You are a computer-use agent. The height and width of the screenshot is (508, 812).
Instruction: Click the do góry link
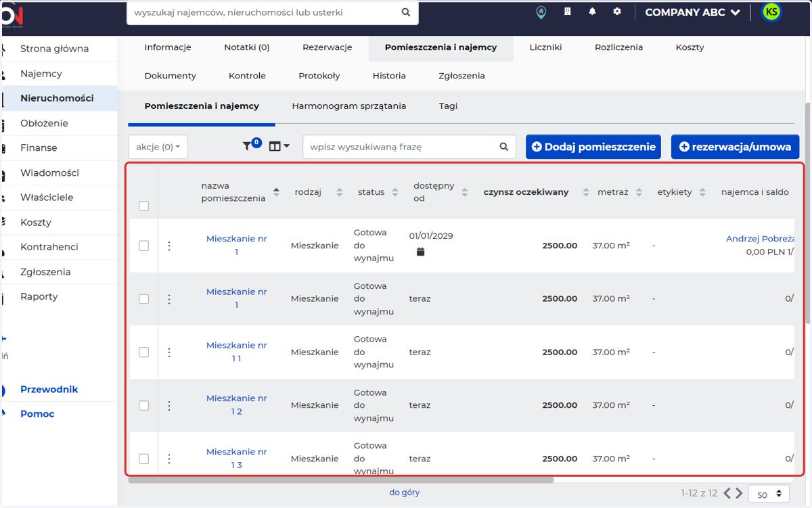coord(405,492)
